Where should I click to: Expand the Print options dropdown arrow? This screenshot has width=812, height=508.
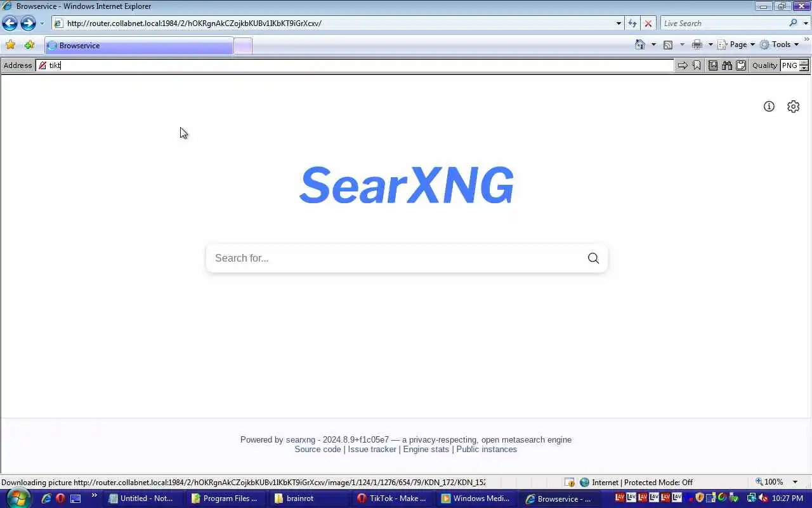710,44
